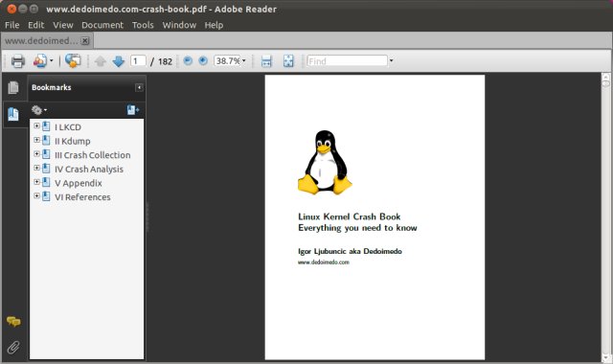Click the zoom out button
The height and width of the screenshot is (364, 613).
pos(188,60)
